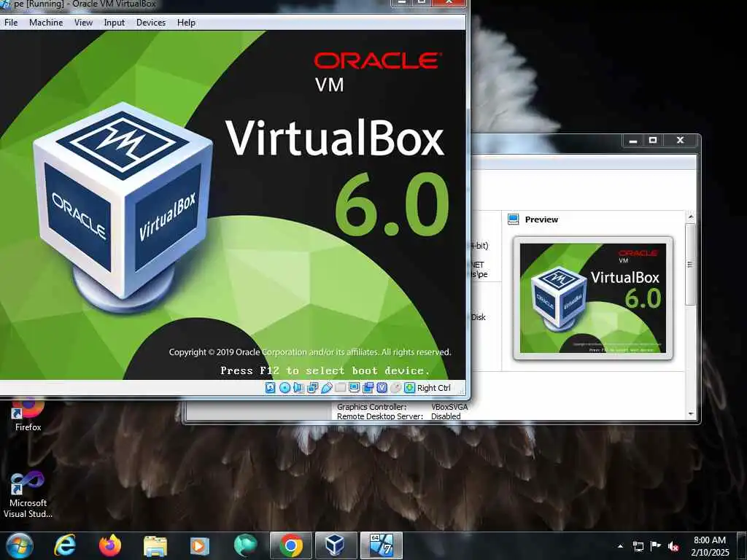Switch to the running VM taskbar button
The image size is (747, 560).
(381, 545)
